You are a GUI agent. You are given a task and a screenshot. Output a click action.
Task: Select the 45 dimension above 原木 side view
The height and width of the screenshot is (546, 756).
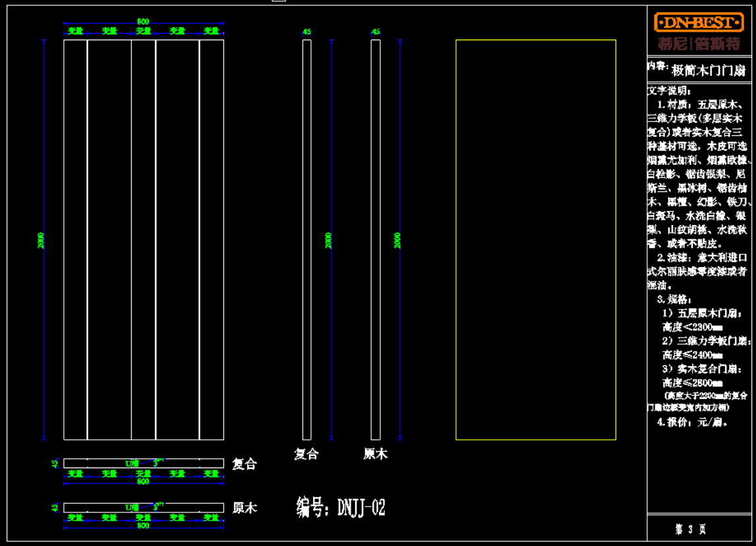[x=376, y=32]
